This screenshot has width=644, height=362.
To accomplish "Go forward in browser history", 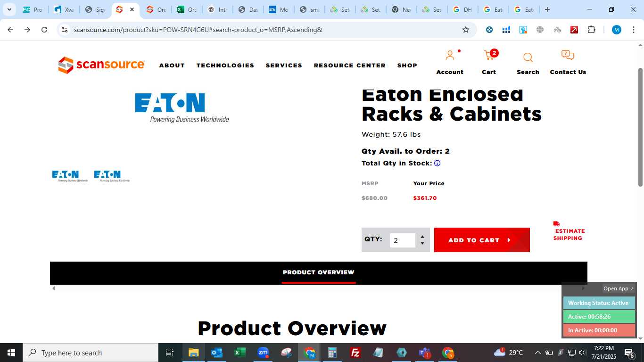I will click(27, 30).
